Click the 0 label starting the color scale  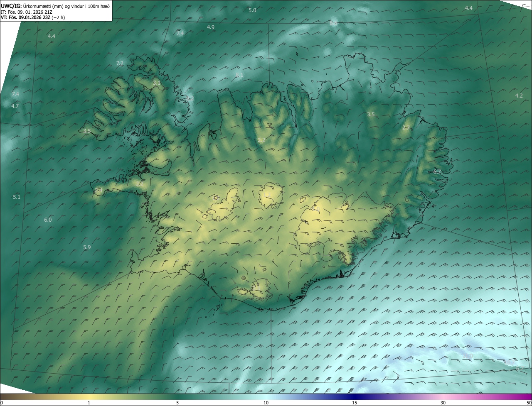pos(2,403)
